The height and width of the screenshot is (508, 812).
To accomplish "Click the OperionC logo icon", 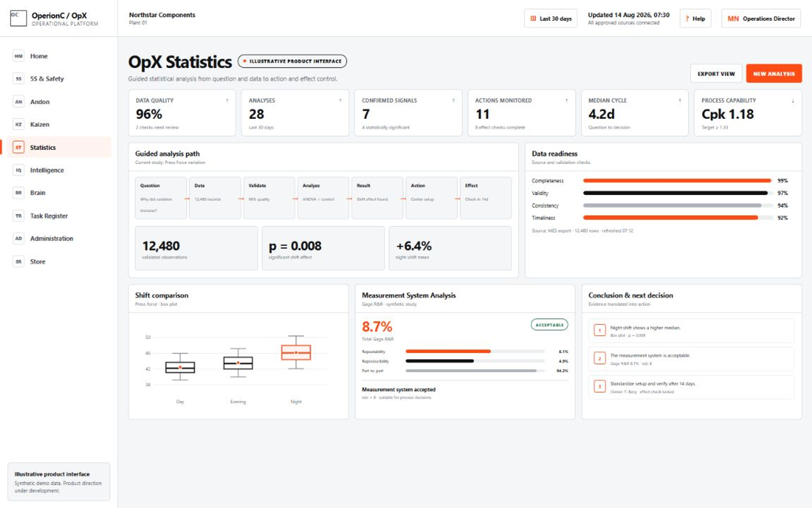I will (18, 18).
